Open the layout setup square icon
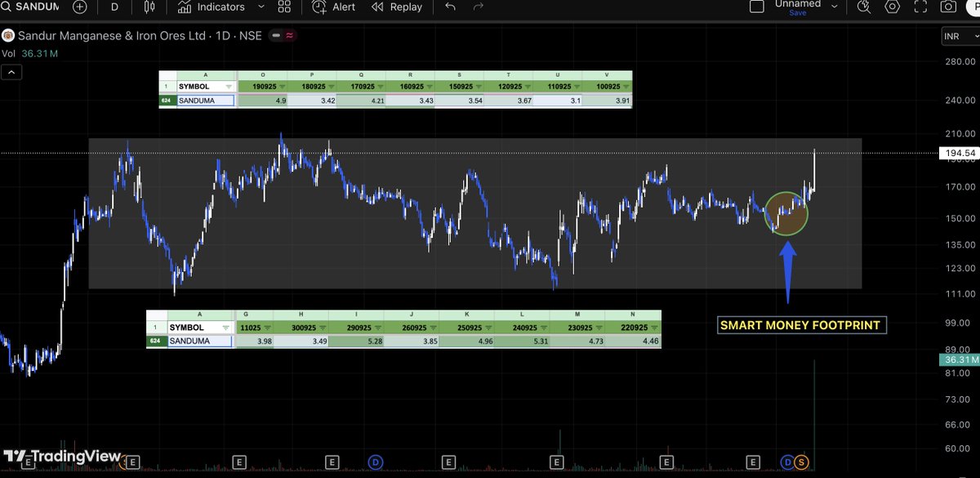 pos(757,7)
